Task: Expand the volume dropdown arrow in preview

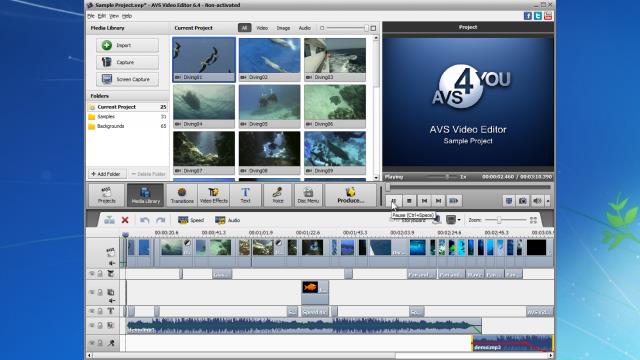Action: [x=548, y=201]
